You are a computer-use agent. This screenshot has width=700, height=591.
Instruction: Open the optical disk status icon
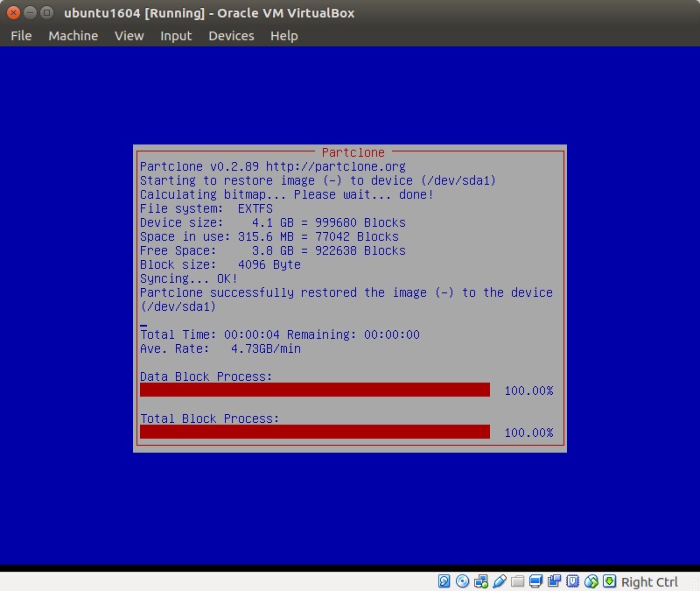point(462,581)
